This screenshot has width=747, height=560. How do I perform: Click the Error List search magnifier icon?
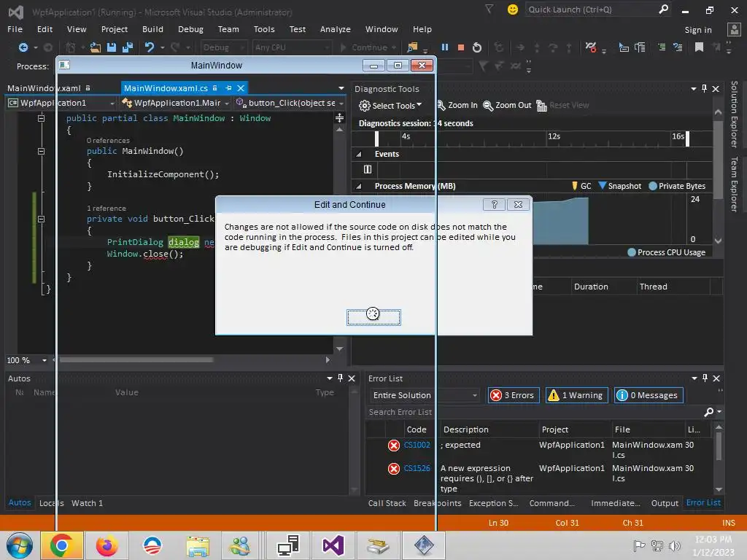(x=709, y=412)
